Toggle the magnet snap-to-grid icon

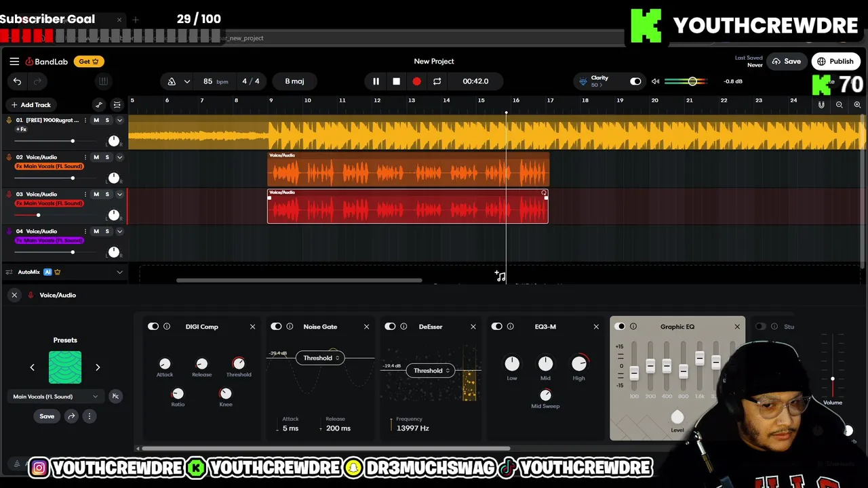coord(821,105)
